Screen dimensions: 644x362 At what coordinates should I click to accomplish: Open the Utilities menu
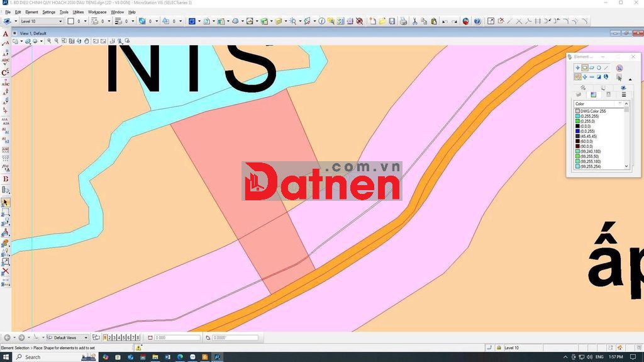click(x=78, y=12)
